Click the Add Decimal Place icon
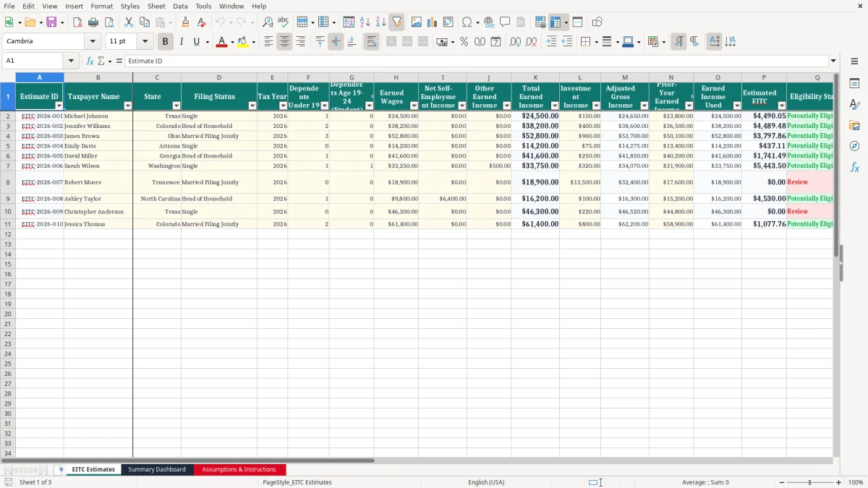This screenshot has width=868, height=488. (x=515, y=42)
